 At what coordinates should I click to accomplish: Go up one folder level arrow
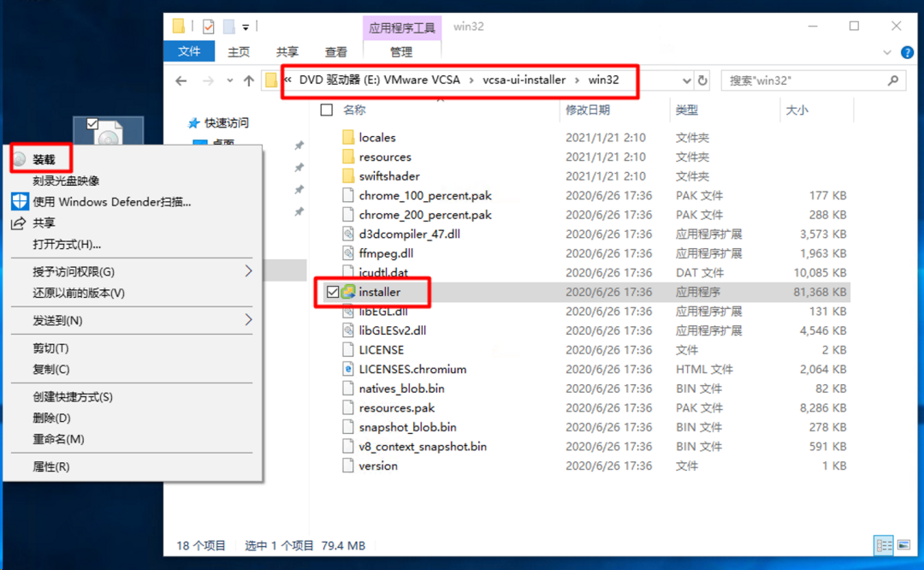tap(249, 80)
